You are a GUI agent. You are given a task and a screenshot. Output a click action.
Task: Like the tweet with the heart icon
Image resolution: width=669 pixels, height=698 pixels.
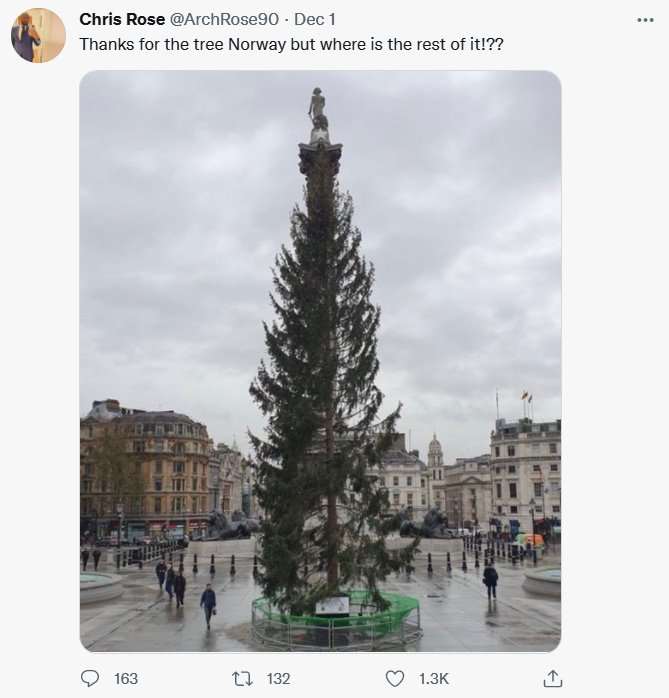tap(395, 678)
